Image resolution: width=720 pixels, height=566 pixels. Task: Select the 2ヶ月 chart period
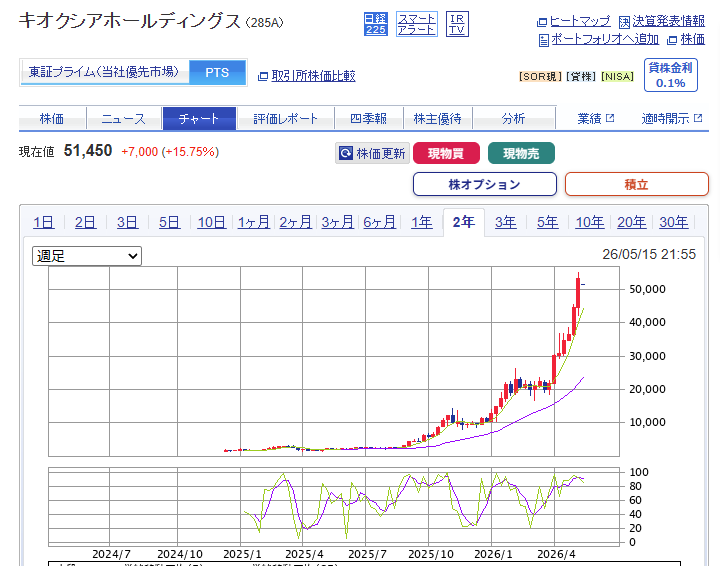click(295, 222)
